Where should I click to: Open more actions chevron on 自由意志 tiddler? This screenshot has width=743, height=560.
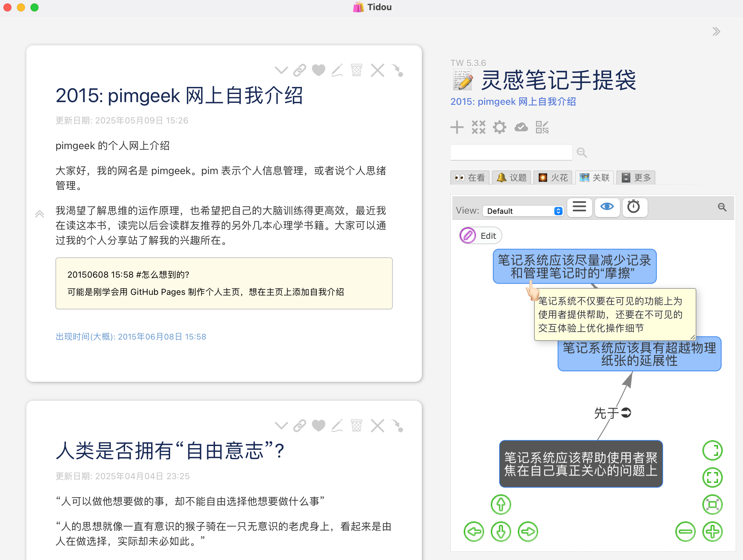(x=281, y=425)
